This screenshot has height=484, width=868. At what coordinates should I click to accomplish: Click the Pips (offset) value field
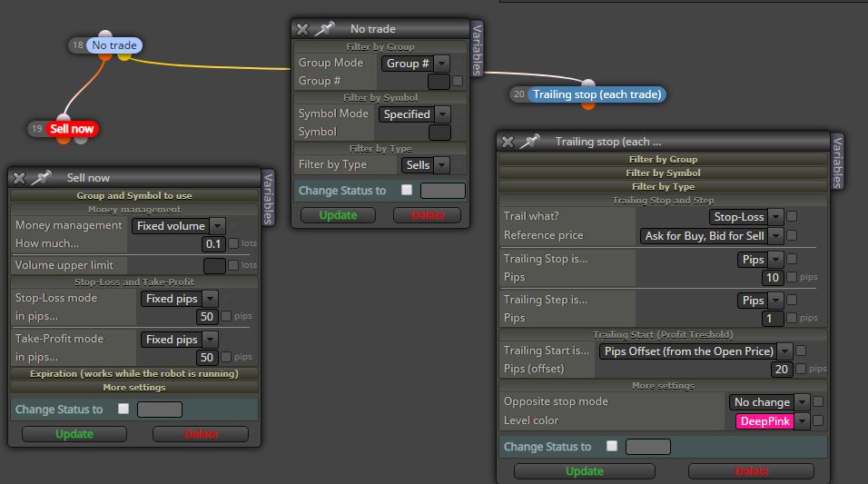(x=781, y=370)
